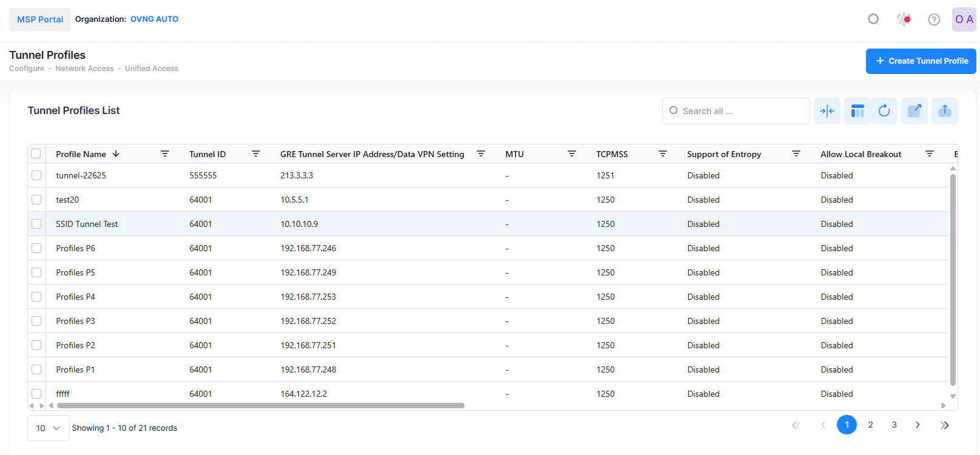Viewport: 980px width, 455px height.
Task: Select the tunnel-22625 row checkbox
Action: pyautogui.click(x=36, y=175)
